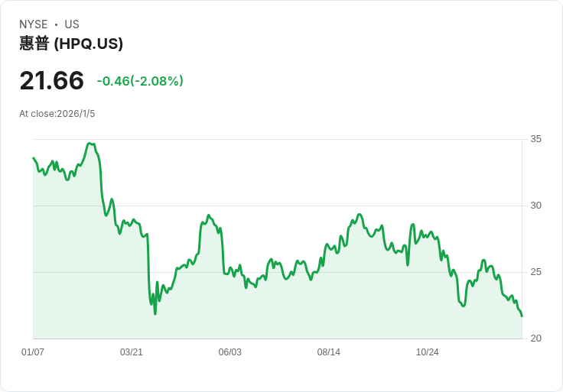
Task: Click the 03/21 date label on x-axis
Action: [x=132, y=352]
